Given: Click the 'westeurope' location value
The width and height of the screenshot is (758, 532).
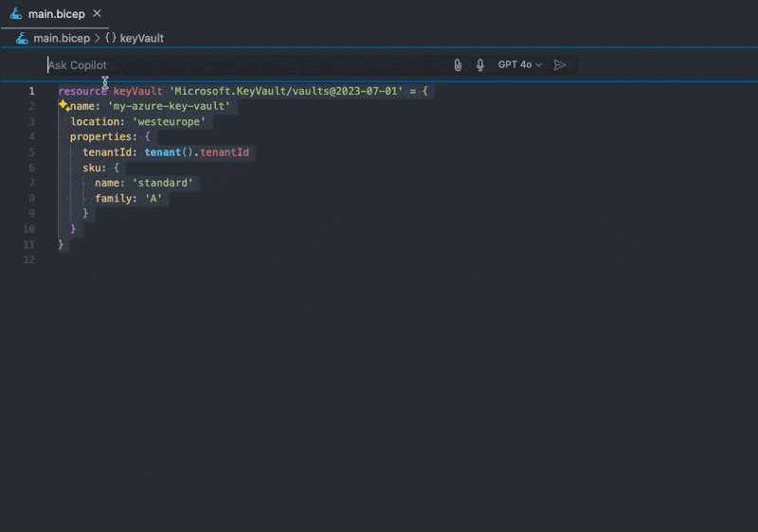Looking at the screenshot, I should click(169, 121).
